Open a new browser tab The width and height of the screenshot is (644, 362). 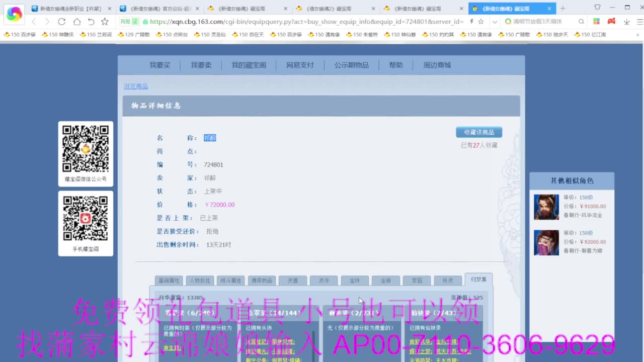562,9
